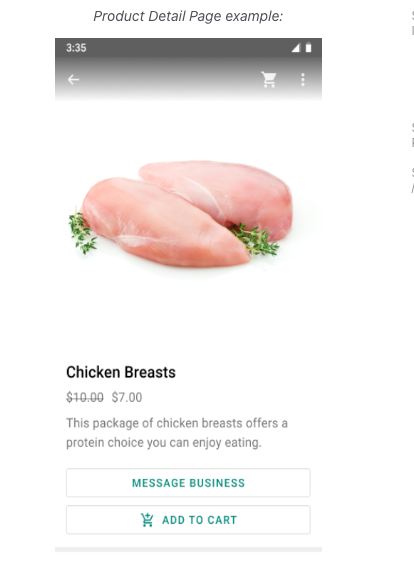Click the battery status icon
Image resolution: width=414 pixels, height=562 pixels.
[308, 47]
